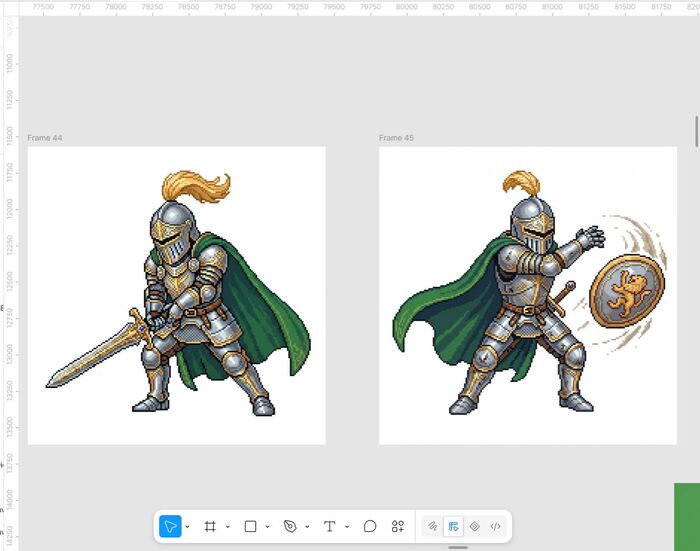The image size is (700, 551).
Task: Select the Frame tool
Action: tap(210, 526)
